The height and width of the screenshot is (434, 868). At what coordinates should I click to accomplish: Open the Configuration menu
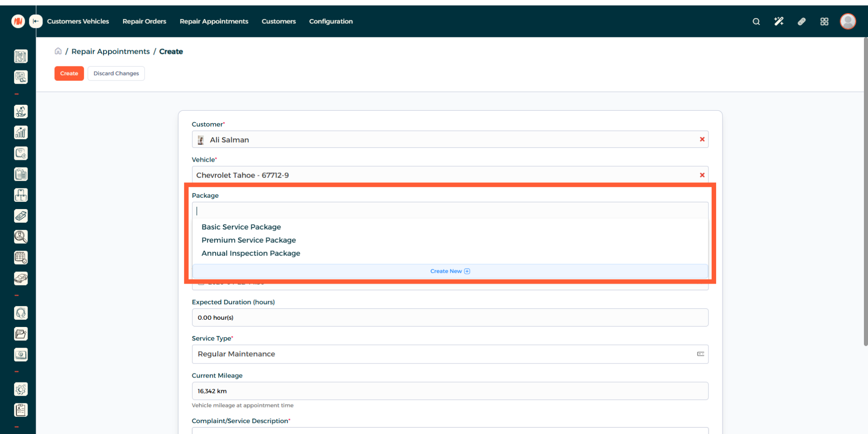330,21
